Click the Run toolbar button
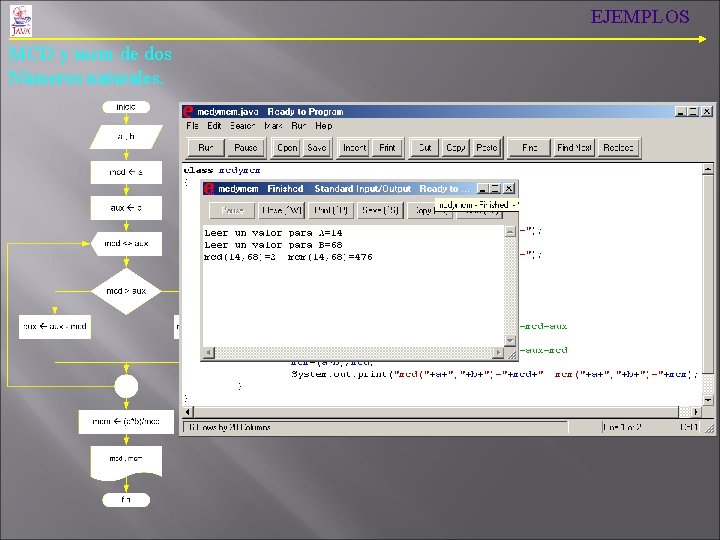 206,148
